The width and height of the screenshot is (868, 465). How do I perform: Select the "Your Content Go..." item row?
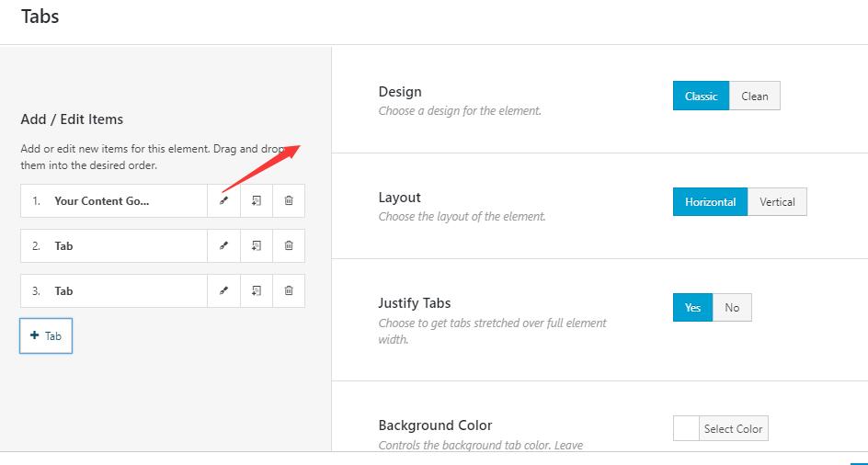tap(114, 201)
